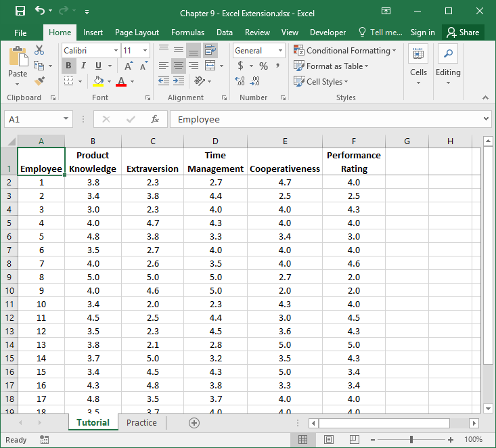This screenshot has height=448, width=496.
Task: Toggle Italic formatting
Action: tap(83, 66)
